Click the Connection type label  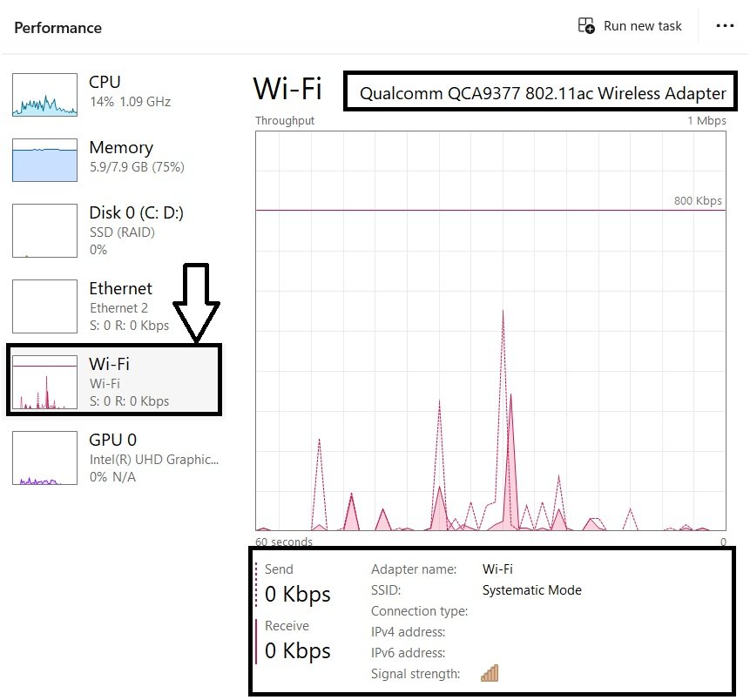point(420,611)
